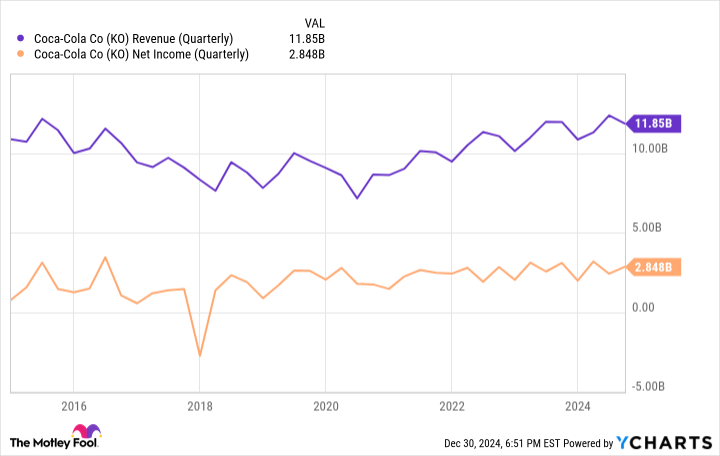Image resolution: width=720 pixels, height=456 pixels.
Task: Click the purple 11.85B value tag
Action: (654, 124)
